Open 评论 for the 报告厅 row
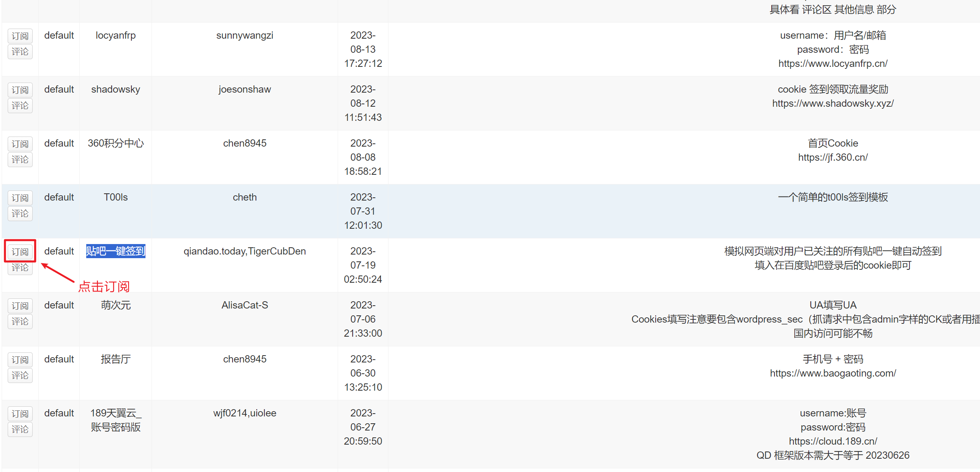The image size is (980, 472). (20, 375)
